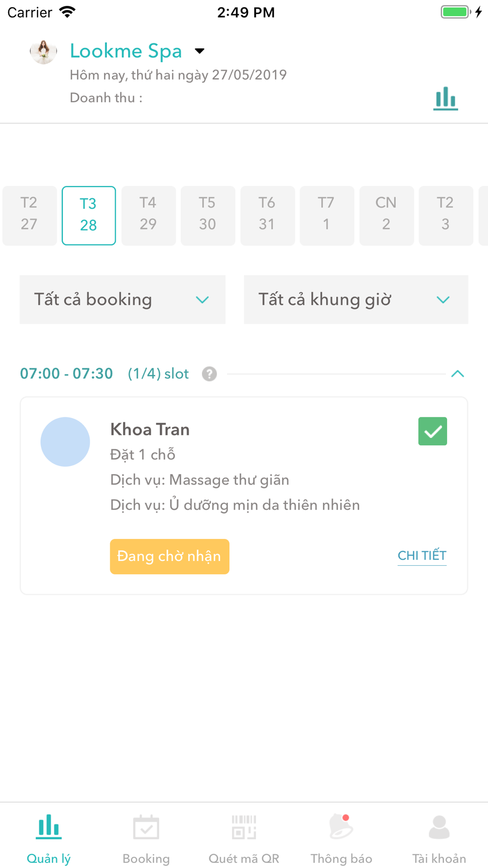The image size is (488, 868).
Task: Click the slot help question mark icon
Action: (209, 374)
